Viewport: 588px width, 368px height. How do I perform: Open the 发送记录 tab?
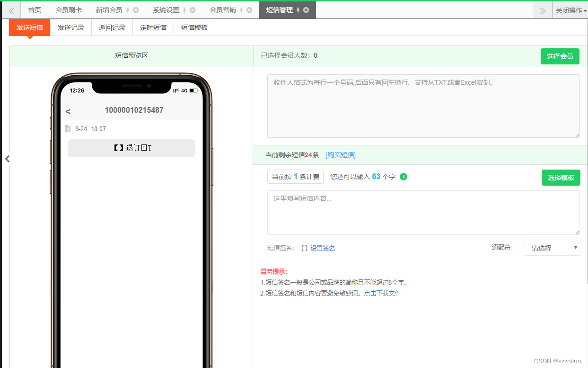pos(71,27)
